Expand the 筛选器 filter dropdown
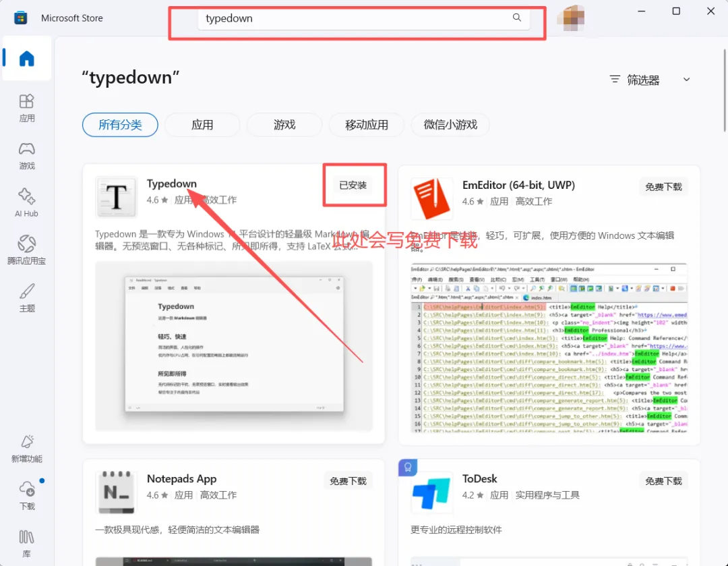This screenshot has height=566, width=728. (650, 80)
